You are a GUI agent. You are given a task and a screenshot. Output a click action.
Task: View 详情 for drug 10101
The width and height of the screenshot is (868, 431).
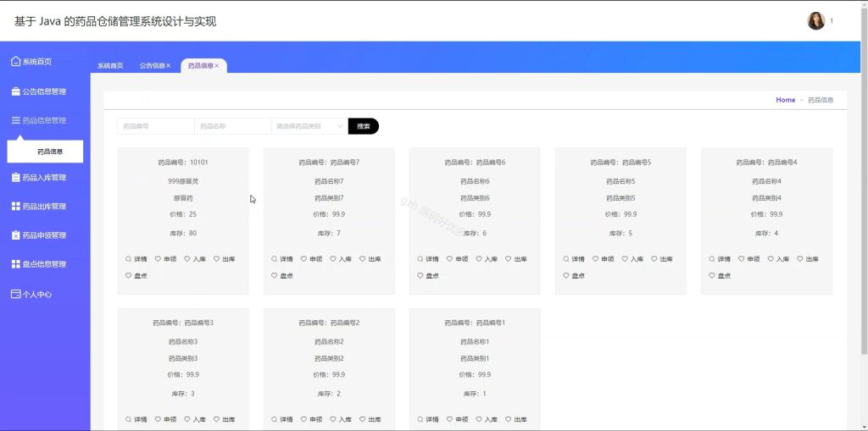[136, 259]
